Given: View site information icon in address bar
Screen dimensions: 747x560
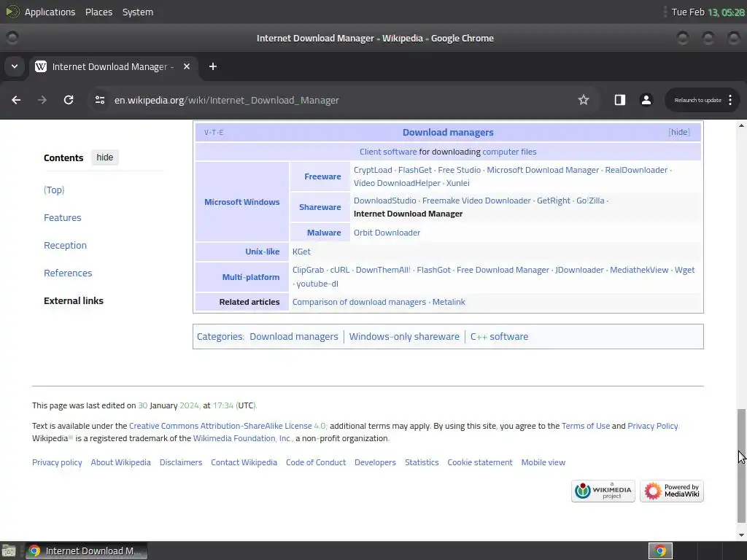Looking at the screenshot, I should tap(99, 100).
